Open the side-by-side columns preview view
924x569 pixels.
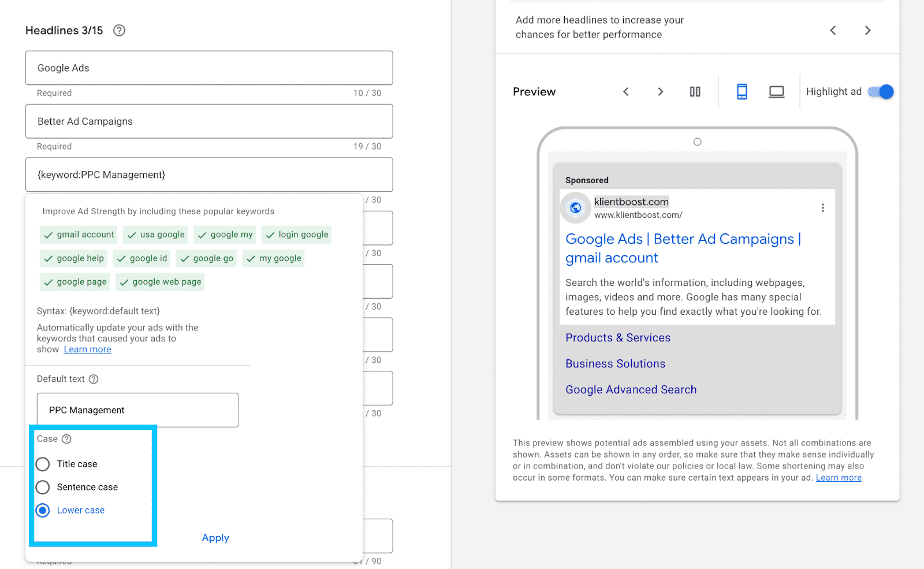coord(695,92)
